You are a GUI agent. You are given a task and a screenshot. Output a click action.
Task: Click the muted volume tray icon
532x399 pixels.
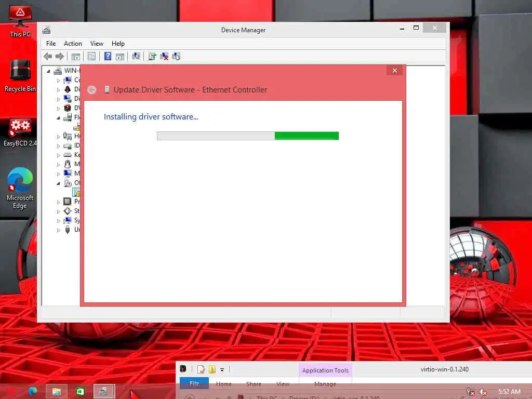click(483, 392)
